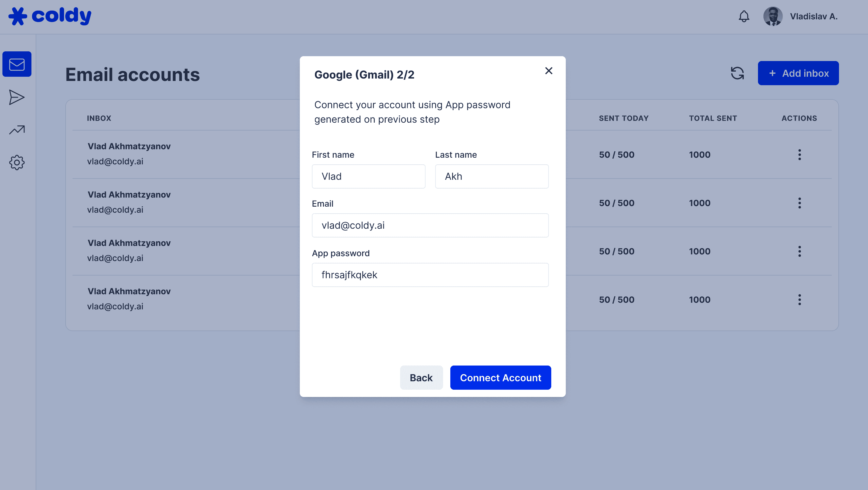The width and height of the screenshot is (868, 490).
Task: Click actions menu for third inbox row
Action: [799, 251]
